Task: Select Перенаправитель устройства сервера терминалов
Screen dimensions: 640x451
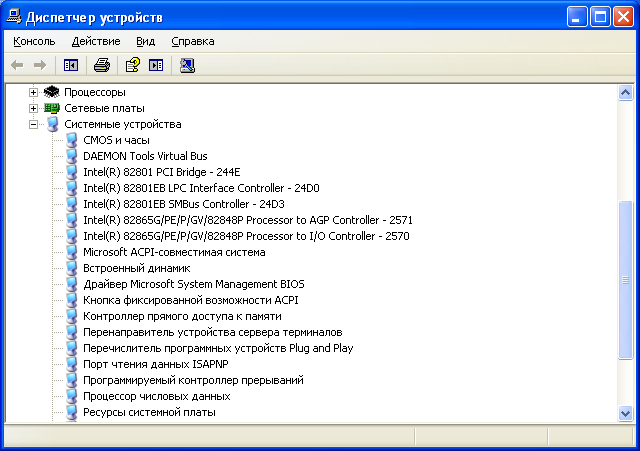Action: (x=213, y=332)
